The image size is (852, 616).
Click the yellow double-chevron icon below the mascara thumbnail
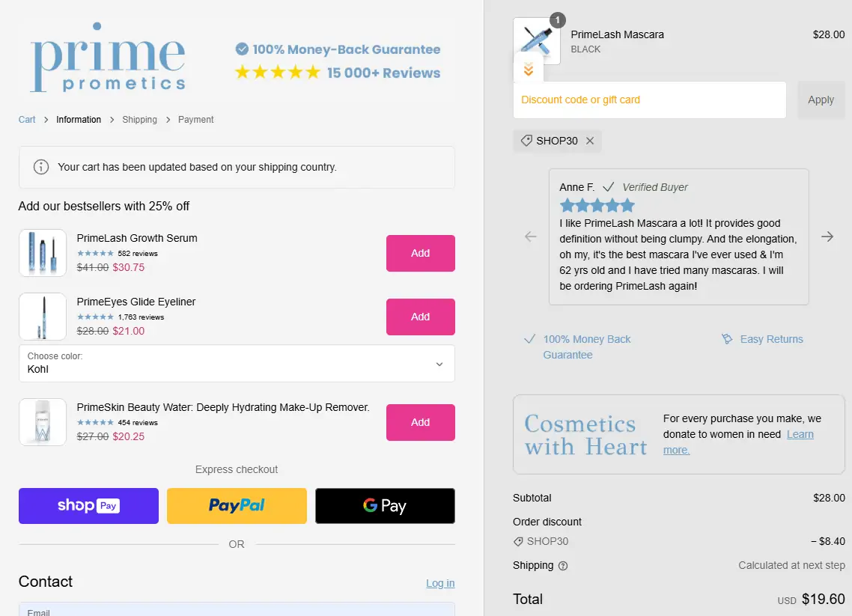tap(529, 68)
